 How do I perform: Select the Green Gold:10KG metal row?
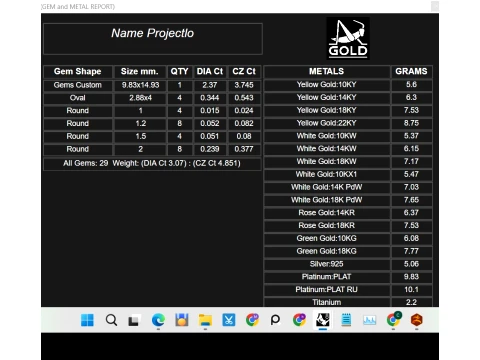tap(327, 239)
